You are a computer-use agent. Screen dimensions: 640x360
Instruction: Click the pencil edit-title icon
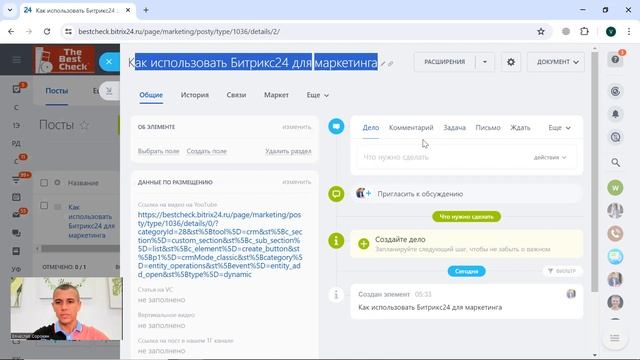383,64
